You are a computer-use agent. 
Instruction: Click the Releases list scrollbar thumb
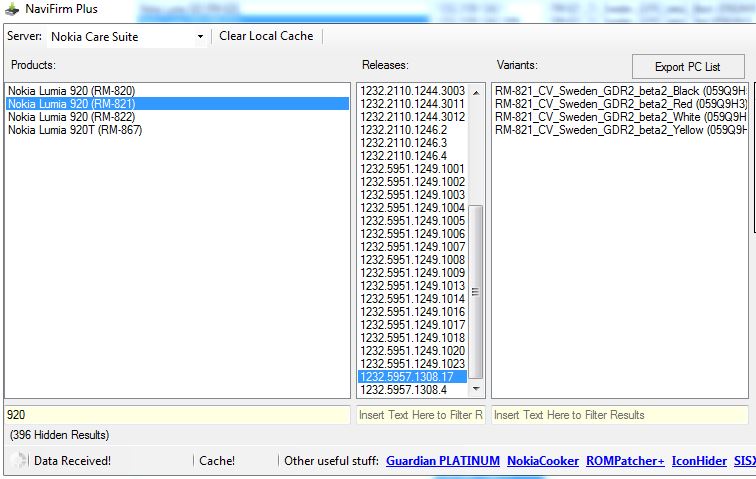[x=476, y=292]
